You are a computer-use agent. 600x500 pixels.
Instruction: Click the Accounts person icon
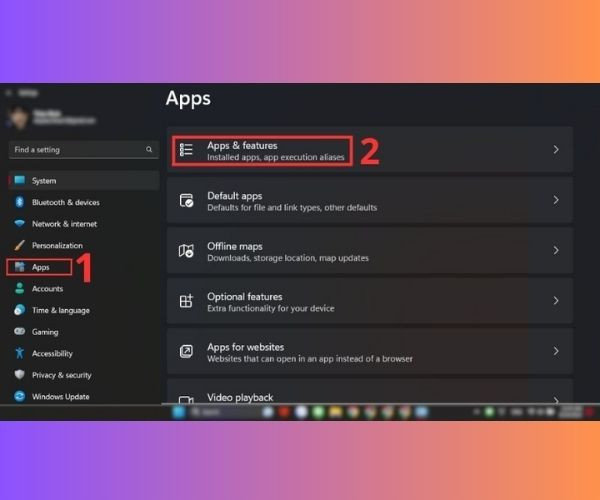point(20,288)
